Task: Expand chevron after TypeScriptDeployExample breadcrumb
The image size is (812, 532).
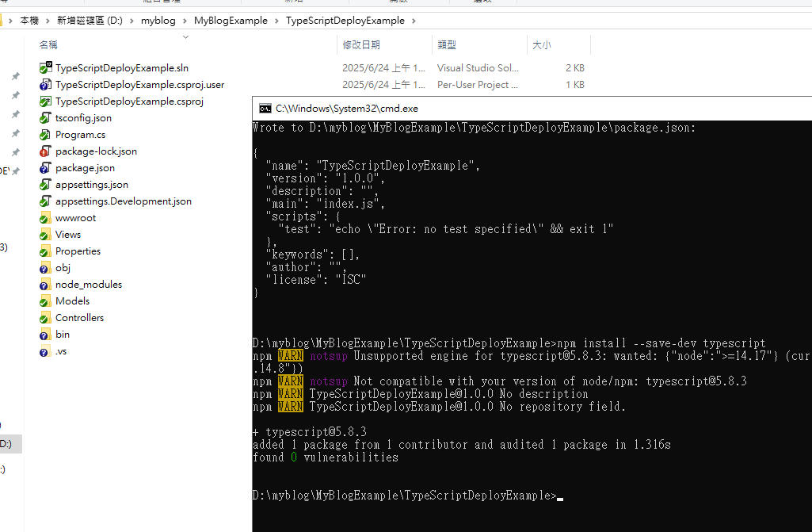Action: coord(414,21)
